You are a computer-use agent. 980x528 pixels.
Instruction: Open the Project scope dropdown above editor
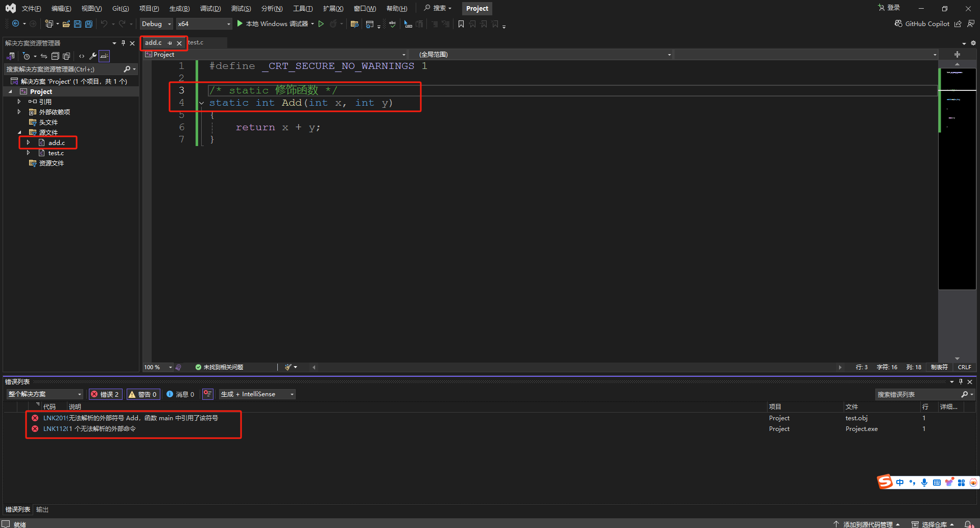(x=276, y=54)
